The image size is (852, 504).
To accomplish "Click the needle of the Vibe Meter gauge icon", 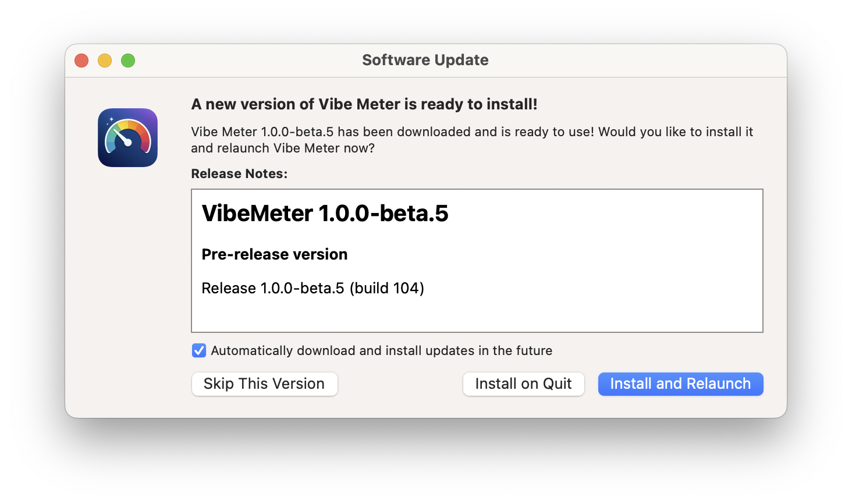I will (120, 135).
